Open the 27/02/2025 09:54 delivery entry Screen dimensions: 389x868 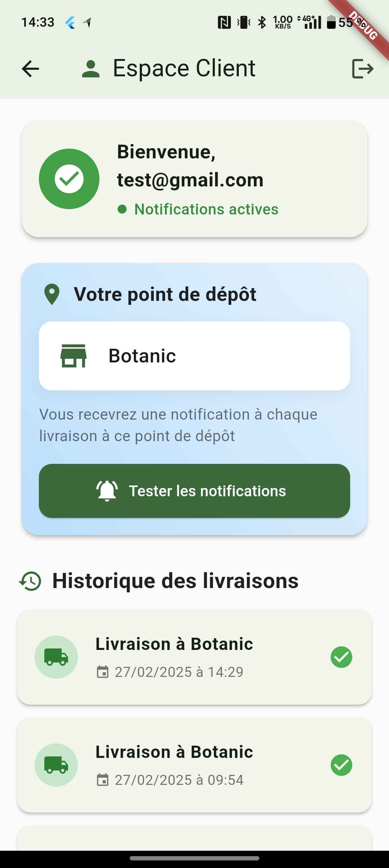point(194,765)
